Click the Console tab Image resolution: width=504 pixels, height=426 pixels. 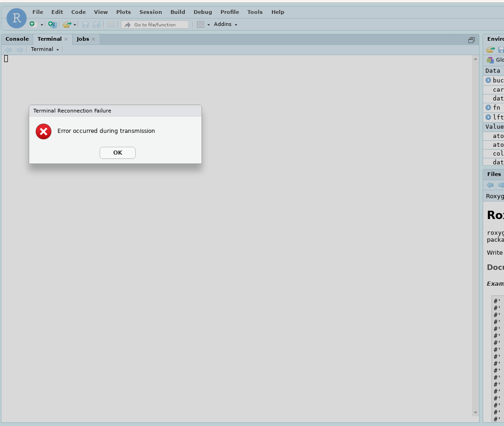coord(17,39)
